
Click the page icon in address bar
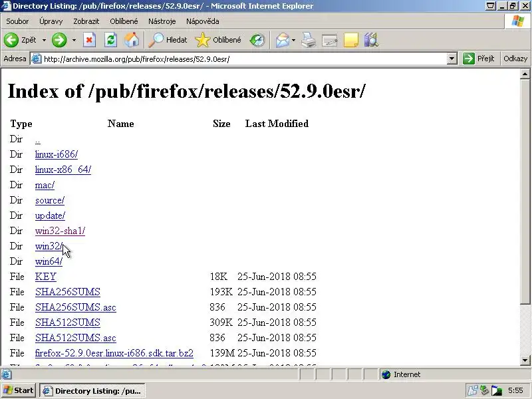coord(37,59)
